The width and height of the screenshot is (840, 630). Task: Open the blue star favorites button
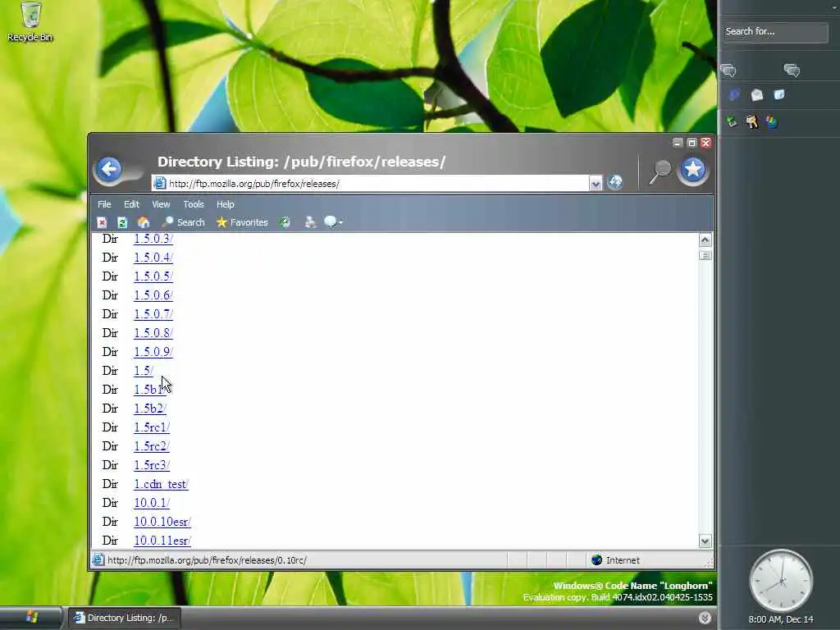click(x=693, y=171)
